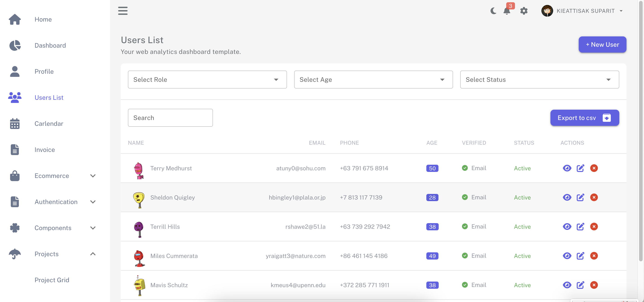Click the Components puzzle icon
This screenshot has width=644, height=302.
coord(15,228)
